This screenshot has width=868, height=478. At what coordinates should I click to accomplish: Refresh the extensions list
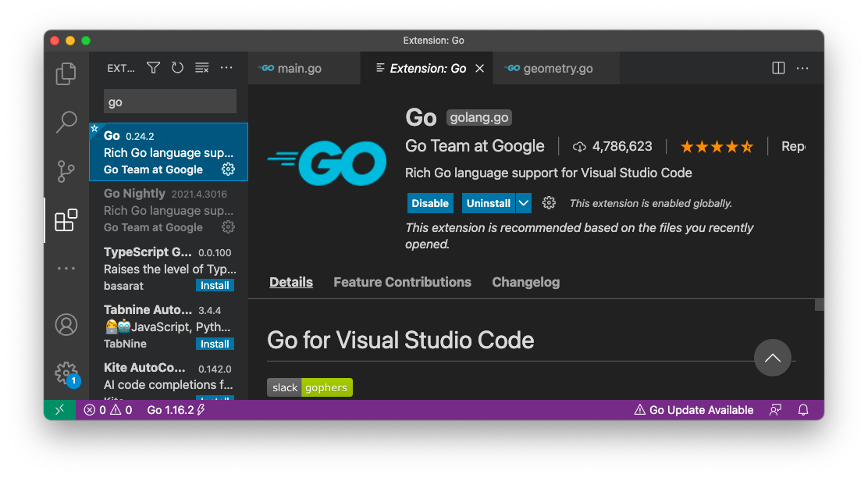(177, 68)
